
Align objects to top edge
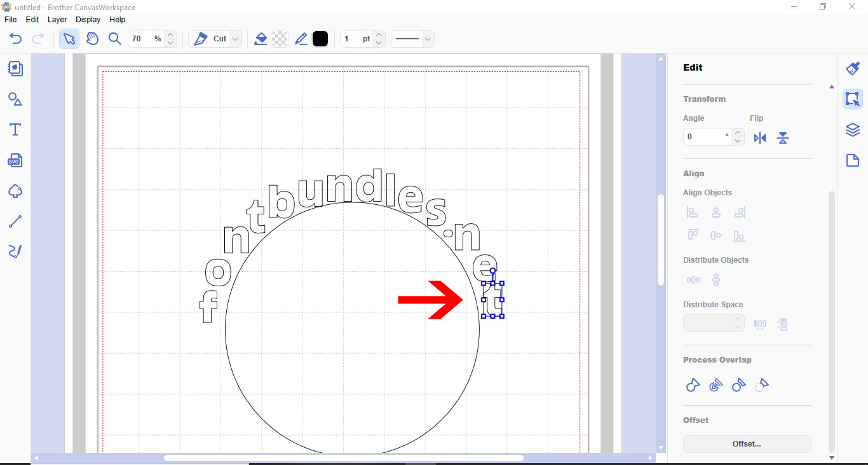(x=693, y=235)
